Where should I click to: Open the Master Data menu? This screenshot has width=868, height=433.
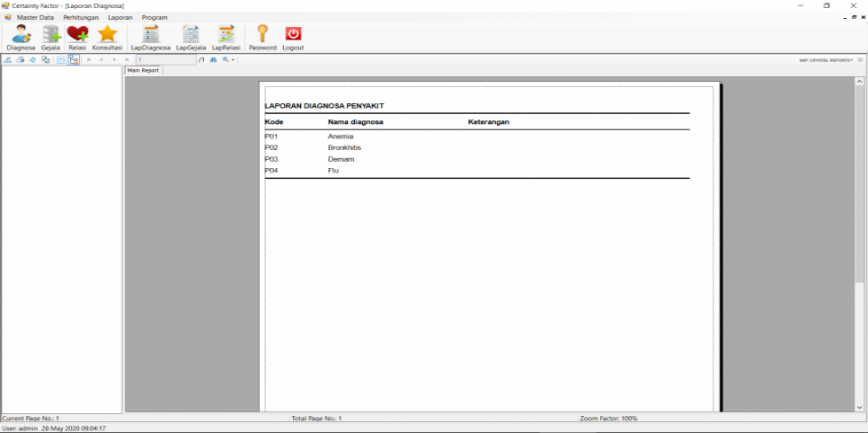[35, 17]
